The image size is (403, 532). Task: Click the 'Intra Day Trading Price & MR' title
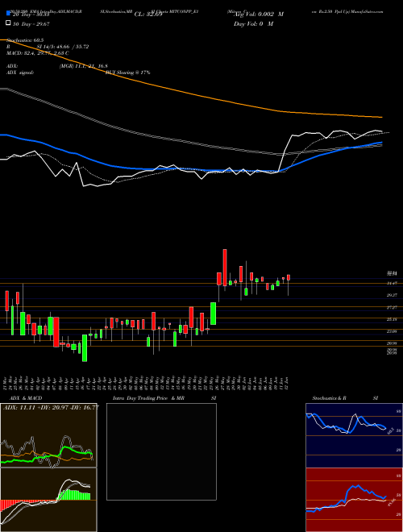tap(148, 398)
